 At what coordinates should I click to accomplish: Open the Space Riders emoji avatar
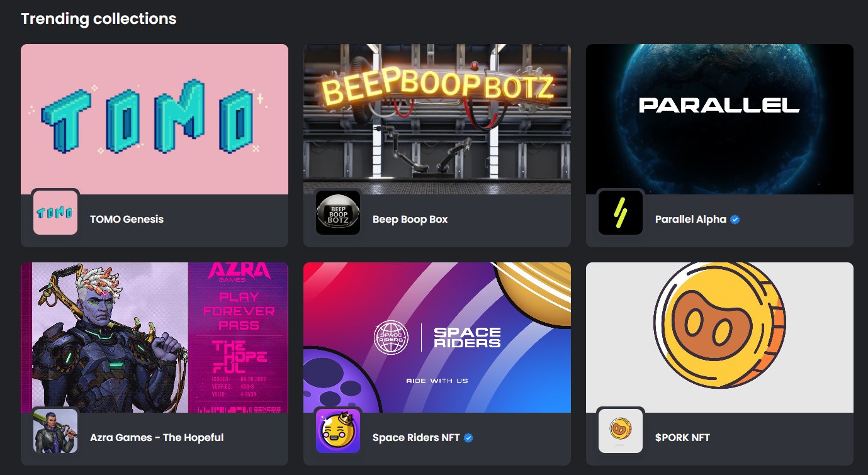(338, 431)
